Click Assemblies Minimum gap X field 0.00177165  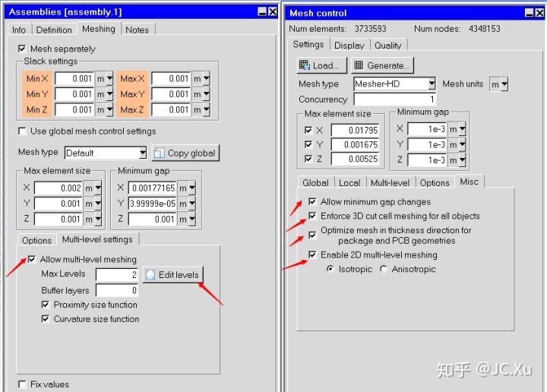click(x=153, y=188)
